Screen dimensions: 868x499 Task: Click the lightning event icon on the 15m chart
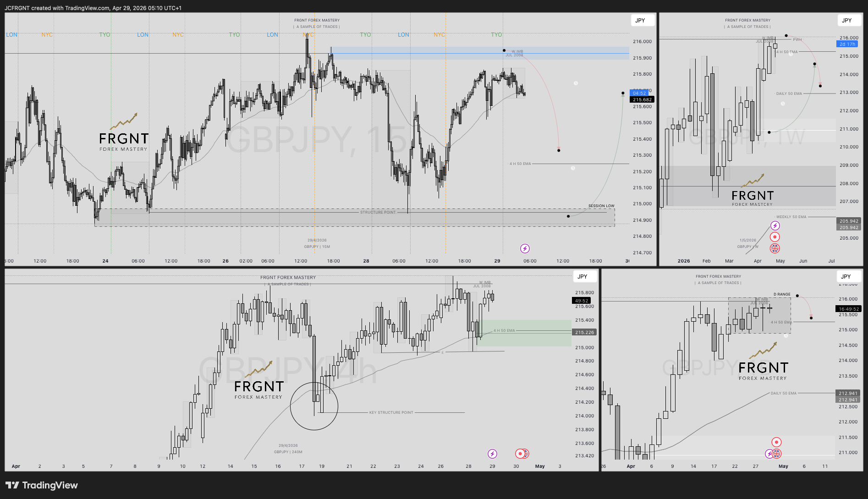coord(525,248)
